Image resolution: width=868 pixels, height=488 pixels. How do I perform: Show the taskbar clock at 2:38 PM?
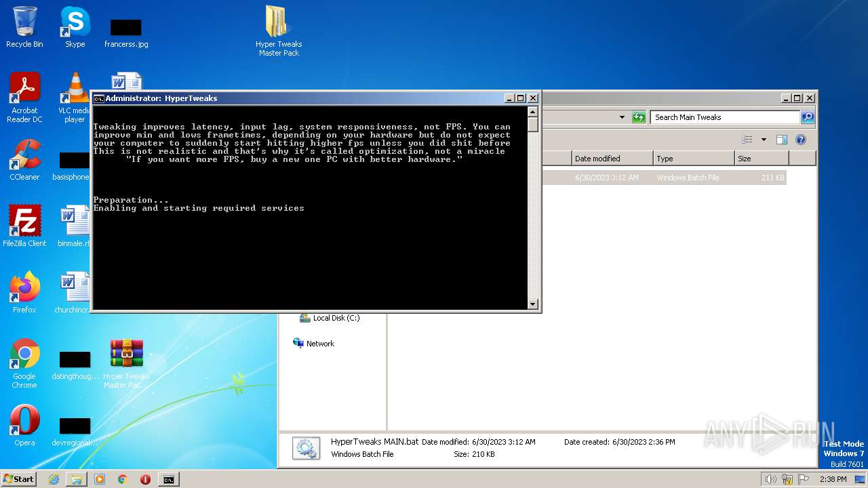coord(833,479)
